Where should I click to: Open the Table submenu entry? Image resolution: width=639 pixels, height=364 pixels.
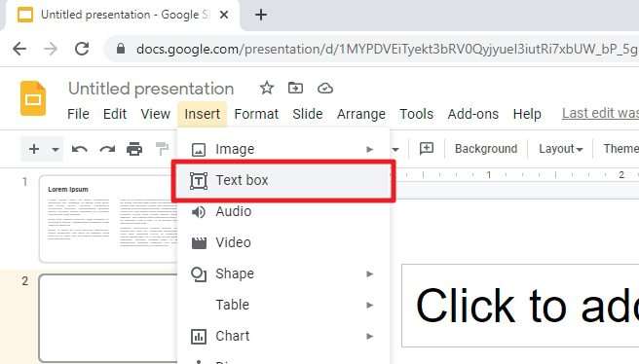(283, 305)
